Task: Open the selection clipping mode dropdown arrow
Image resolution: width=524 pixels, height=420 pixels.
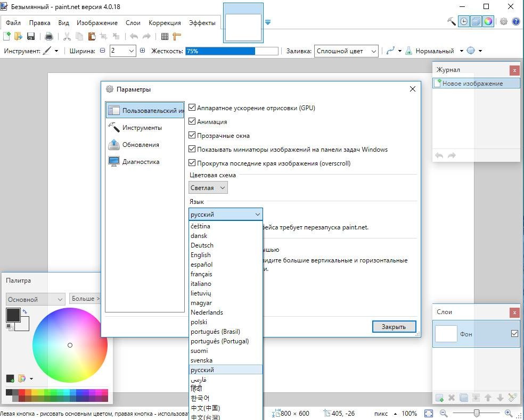Action: pyautogui.click(x=480, y=51)
